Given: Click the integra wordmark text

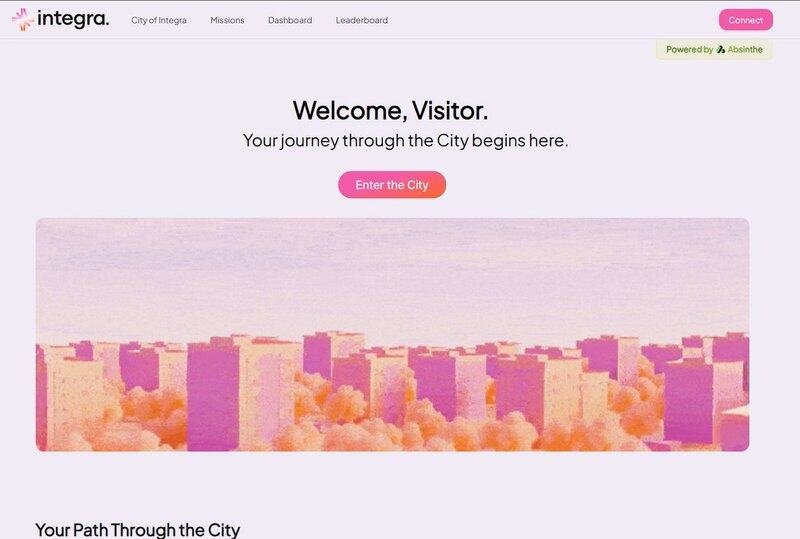Looking at the screenshot, I should (73, 19).
